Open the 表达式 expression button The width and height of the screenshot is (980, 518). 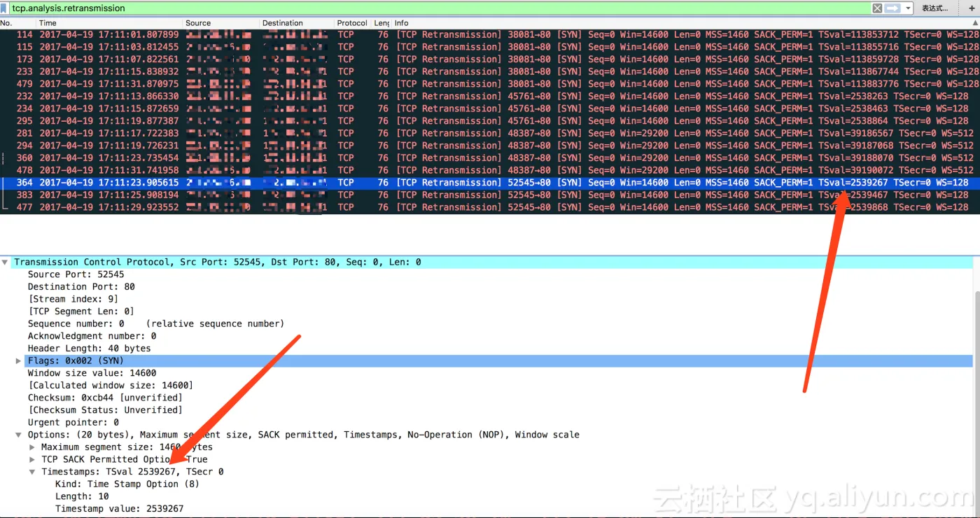[934, 8]
